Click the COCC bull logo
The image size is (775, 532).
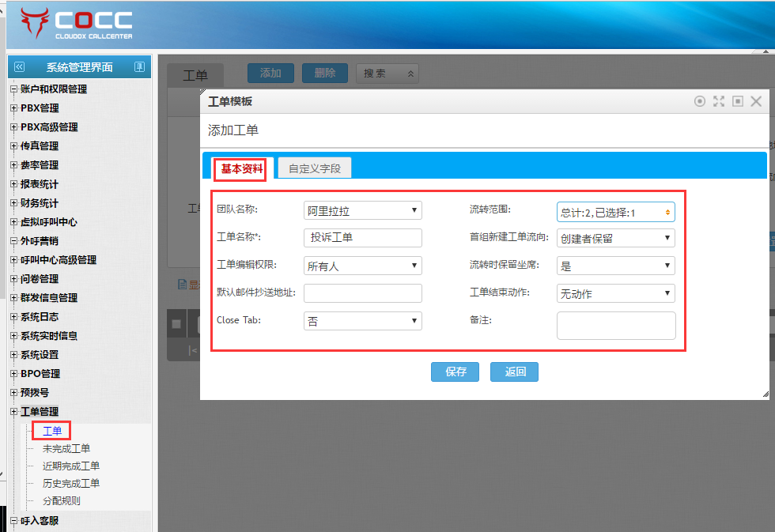pos(35,24)
